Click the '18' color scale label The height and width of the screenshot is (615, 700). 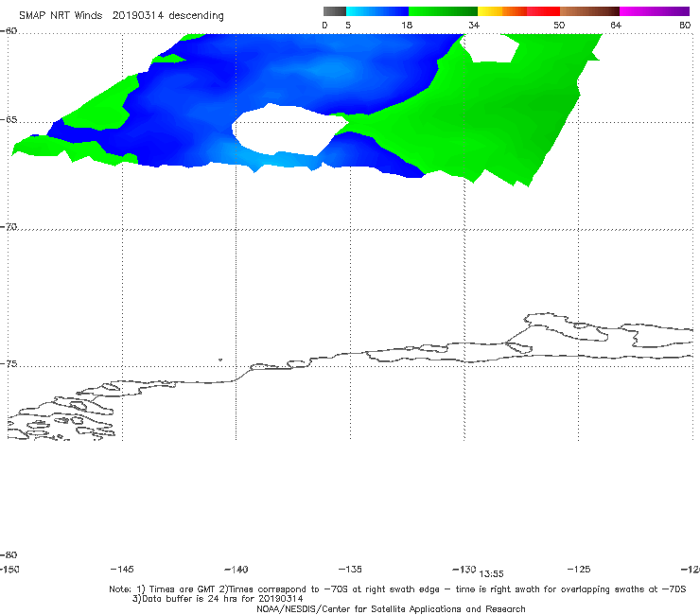(x=407, y=26)
